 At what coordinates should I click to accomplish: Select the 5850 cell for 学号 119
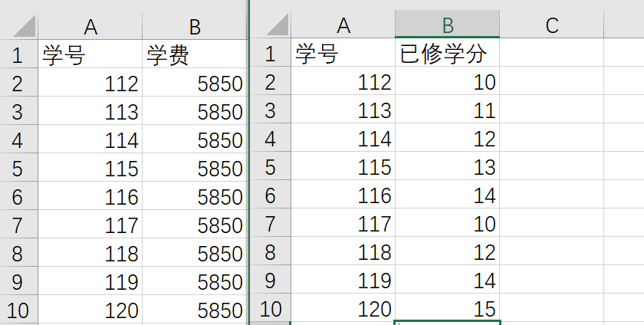pyautogui.click(x=195, y=281)
